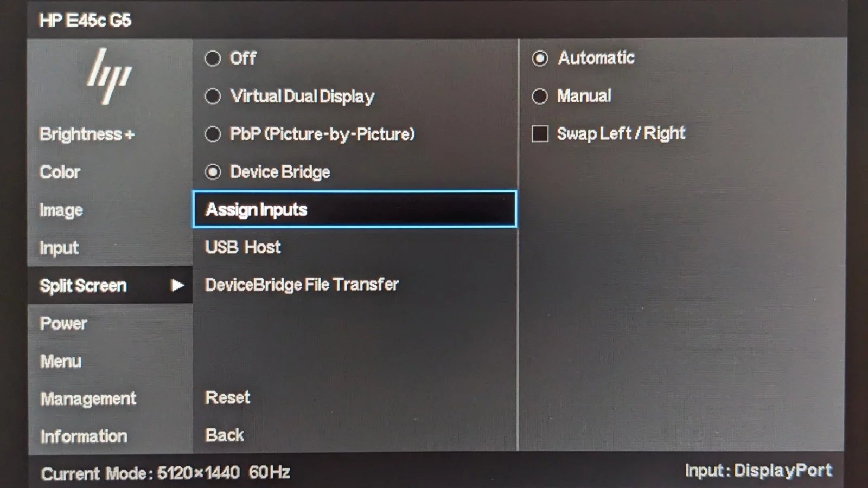This screenshot has width=868, height=488.
Task: Select the Off radio button
Action: 213,58
